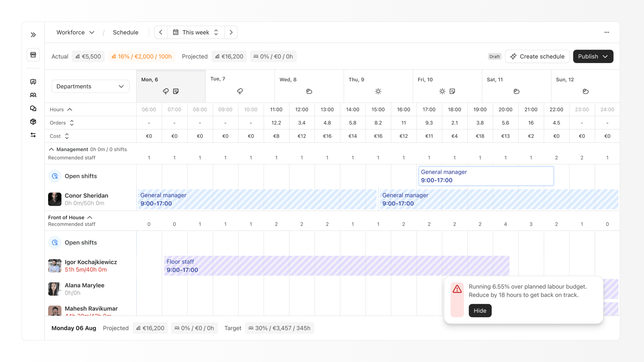This screenshot has height=362, width=644.
Task: Open the transfers arrows sidebar icon
Action: click(33, 135)
